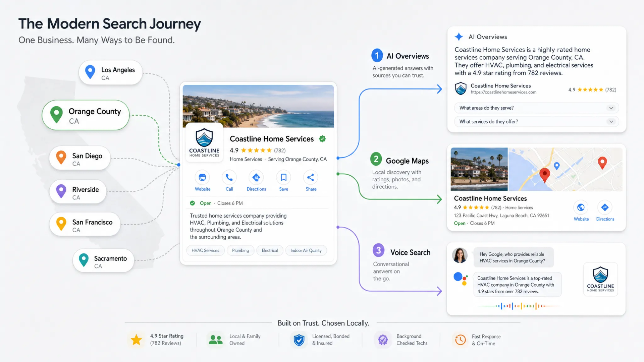
Task: Click the Coastline logo on the business card
Action: click(204, 142)
